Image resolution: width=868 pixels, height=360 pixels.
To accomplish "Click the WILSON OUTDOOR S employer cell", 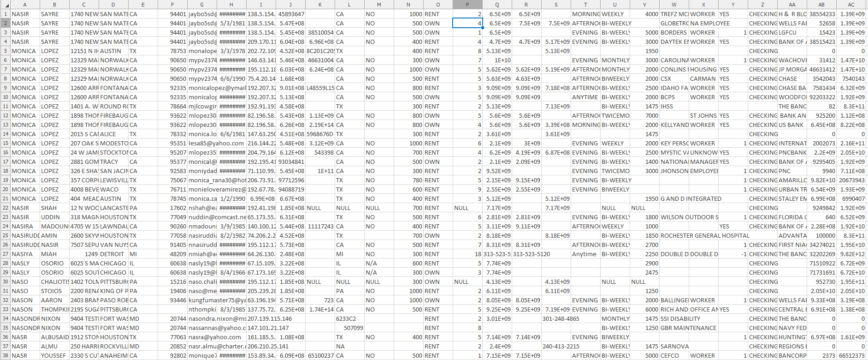I will tap(689, 217).
